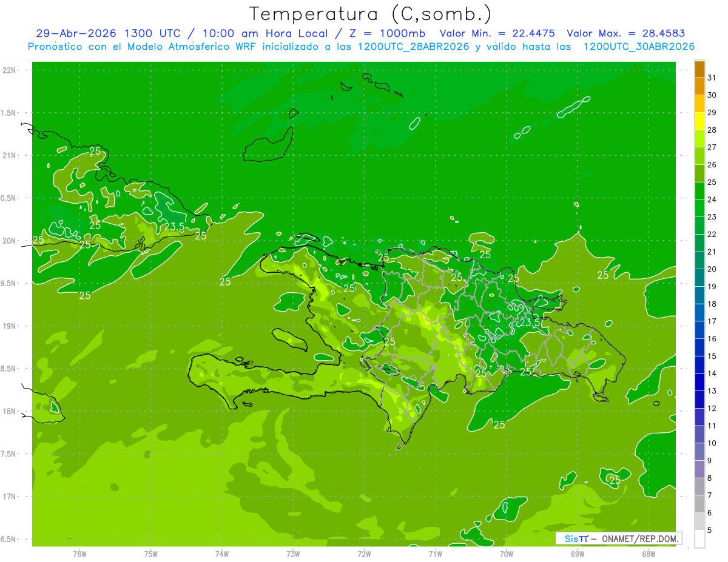Click the 23.5 contour label over Cuba

click(x=174, y=227)
